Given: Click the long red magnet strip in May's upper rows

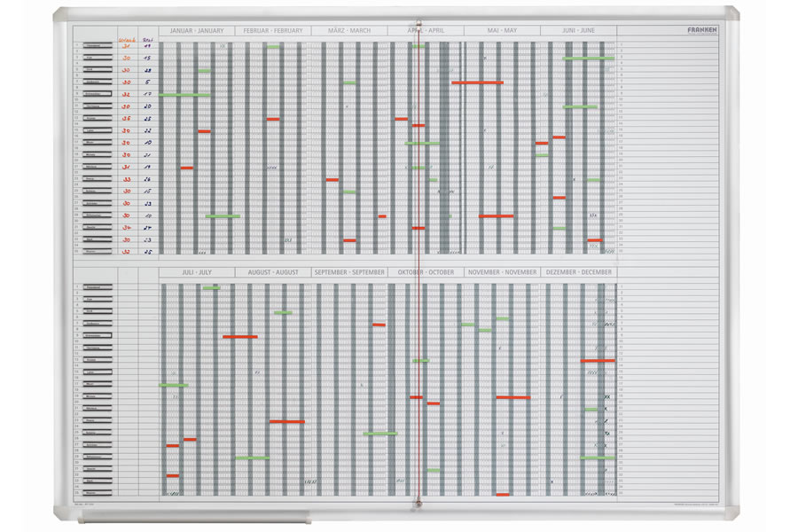Looking at the screenshot, I should coord(477,82).
